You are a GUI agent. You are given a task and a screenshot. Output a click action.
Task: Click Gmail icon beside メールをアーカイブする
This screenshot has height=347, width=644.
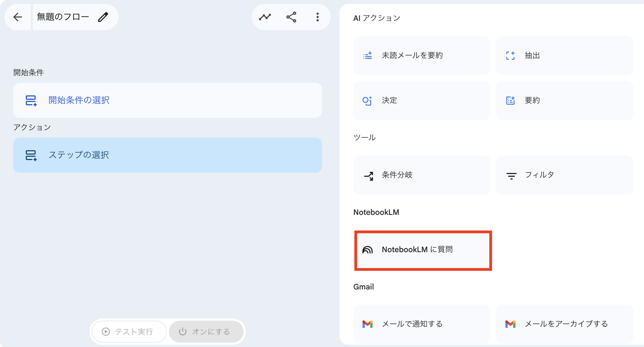point(510,324)
